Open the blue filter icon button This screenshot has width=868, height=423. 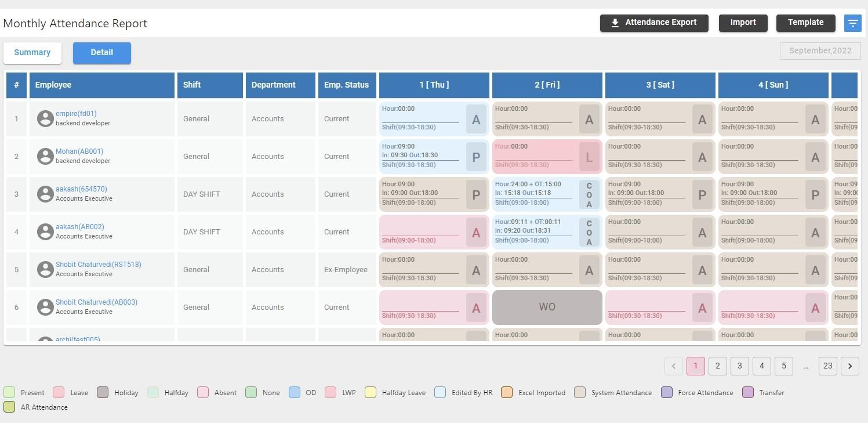tap(852, 23)
